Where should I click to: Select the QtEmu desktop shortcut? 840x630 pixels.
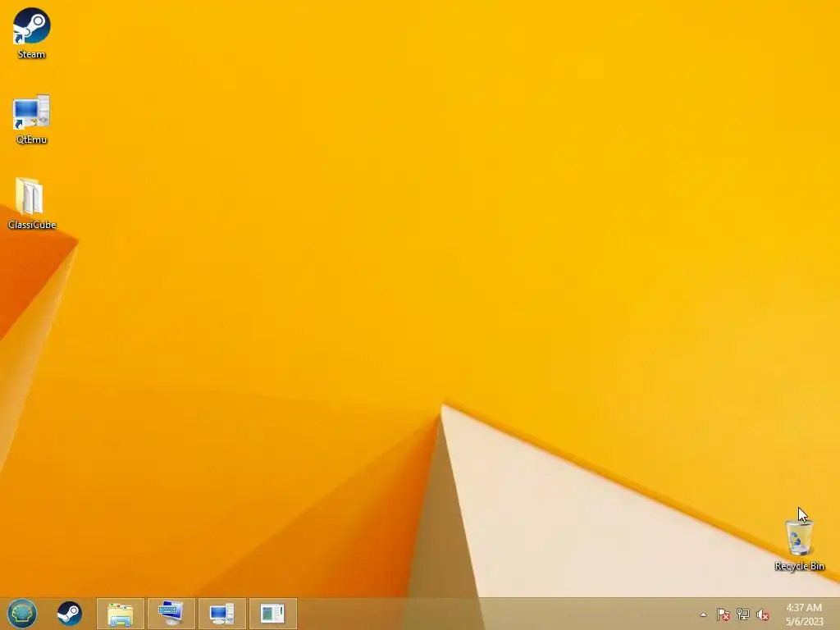click(32, 119)
